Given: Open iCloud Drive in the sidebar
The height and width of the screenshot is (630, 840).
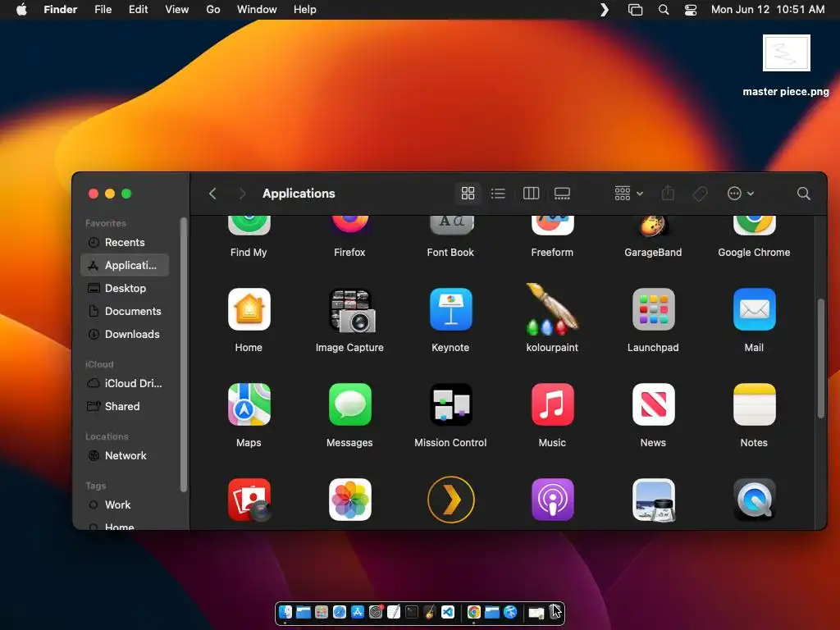Looking at the screenshot, I should pyautogui.click(x=125, y=384).
